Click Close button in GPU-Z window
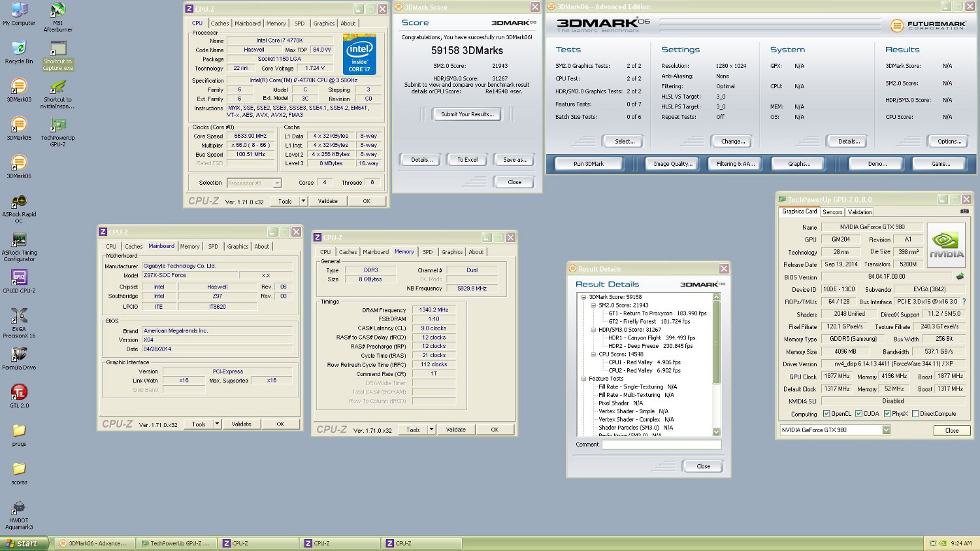 [x=952, y=430]
